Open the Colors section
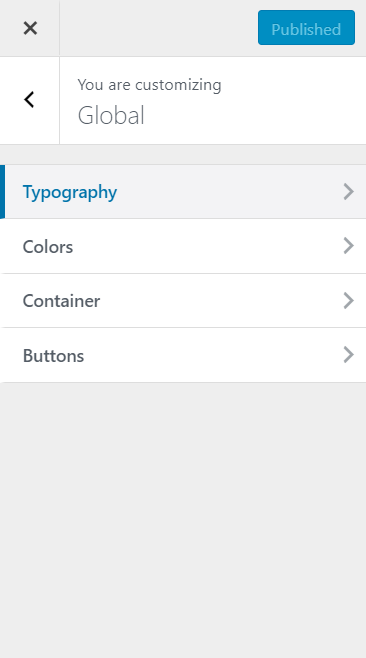Viewport: 366px width, 658px height. click(x=183, y=246)
